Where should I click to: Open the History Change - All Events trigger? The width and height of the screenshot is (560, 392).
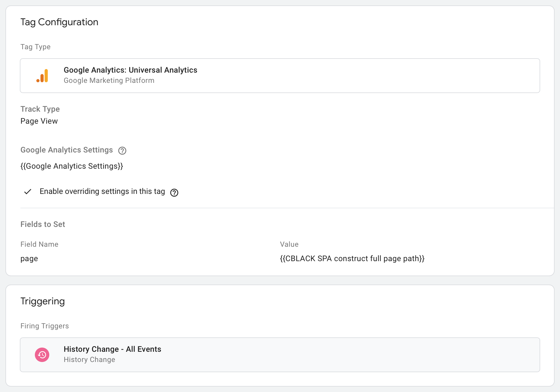pos(280,355)
